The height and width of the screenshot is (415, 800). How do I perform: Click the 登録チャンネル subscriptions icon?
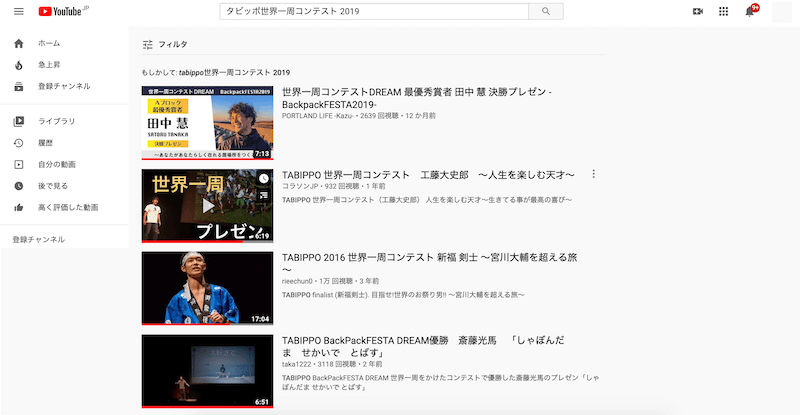tap(19, 86)
